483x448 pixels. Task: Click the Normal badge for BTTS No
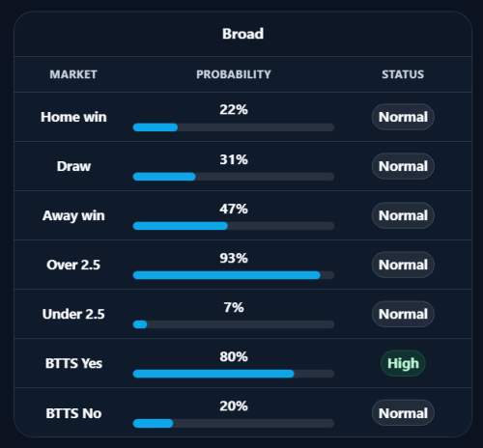[403, 413]
